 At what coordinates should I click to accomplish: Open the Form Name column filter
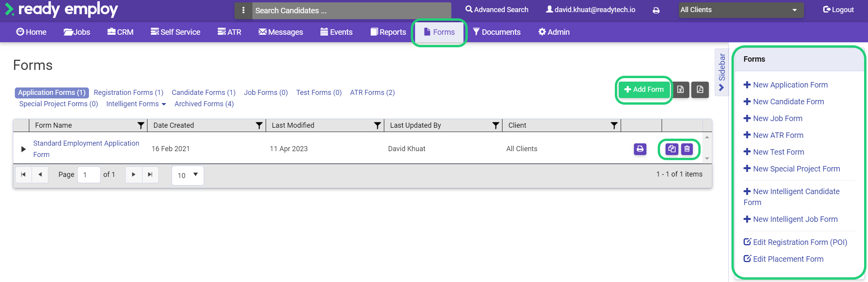141,125
